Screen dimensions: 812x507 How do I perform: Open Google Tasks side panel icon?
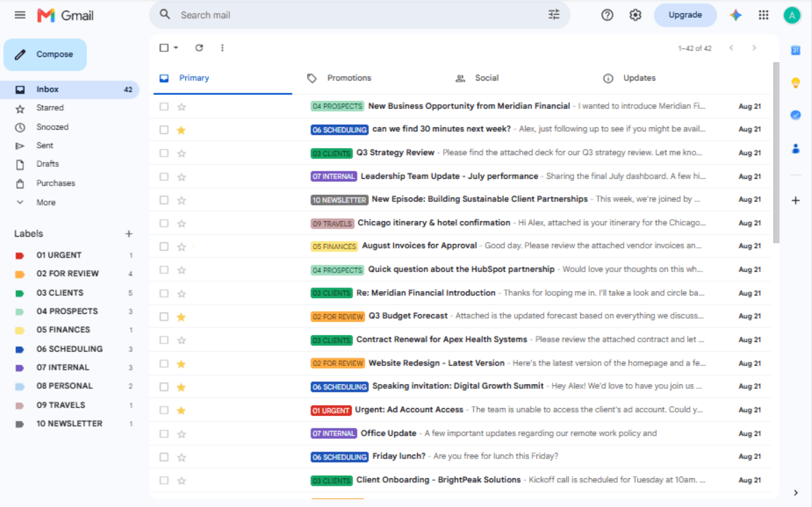pyautogui.click(x=795, y=115)
